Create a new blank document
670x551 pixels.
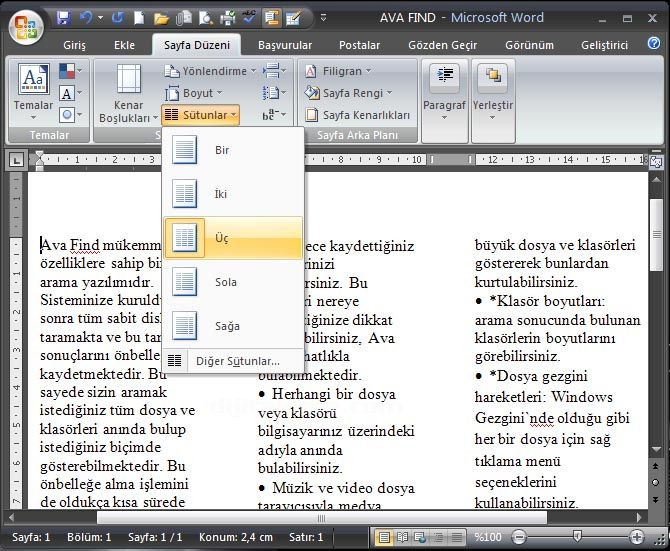[x=139, y=18]
